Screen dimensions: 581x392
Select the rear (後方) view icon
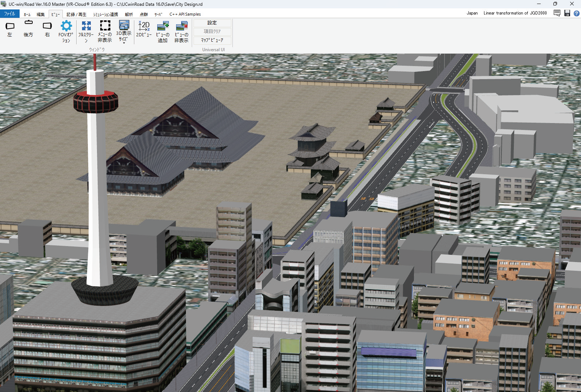(x=28, y=29)
